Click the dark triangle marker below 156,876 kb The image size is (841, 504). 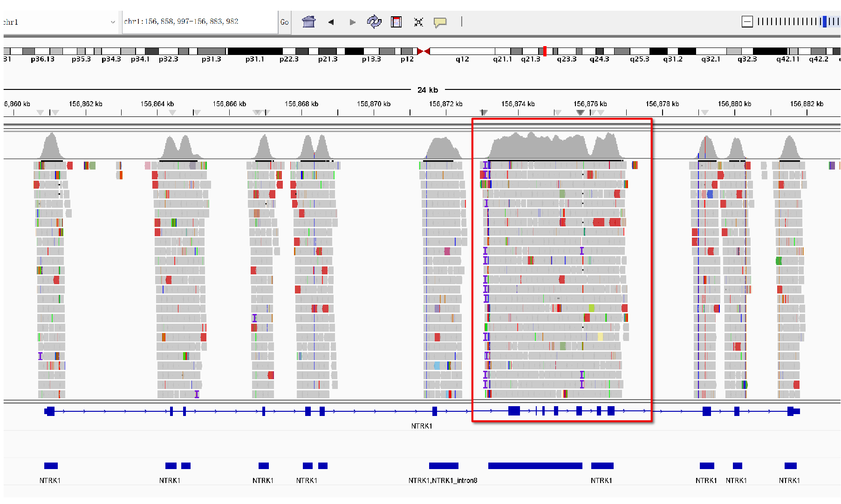tap(580, 113)
